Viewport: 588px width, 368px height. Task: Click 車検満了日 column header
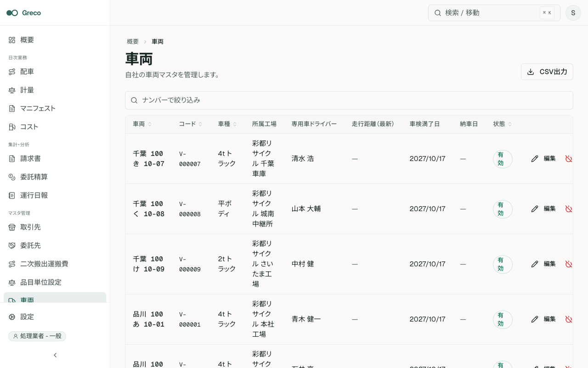pyautogui.click(x=424, y=124)
